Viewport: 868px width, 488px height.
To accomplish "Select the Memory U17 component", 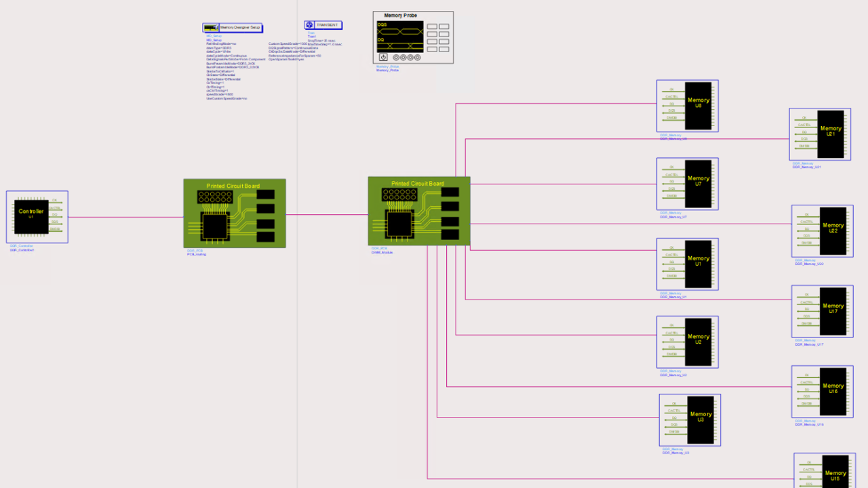I will coord(833,311).
